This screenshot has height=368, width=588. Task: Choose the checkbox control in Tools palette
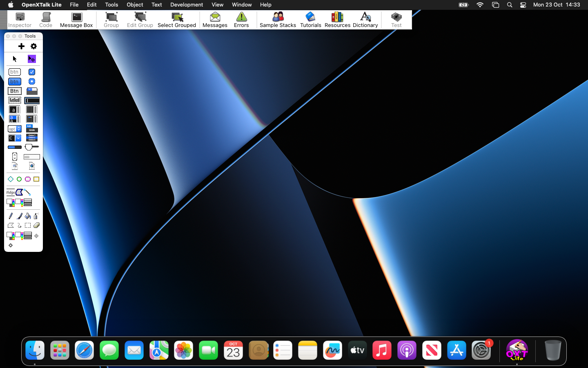pos(32,72)
